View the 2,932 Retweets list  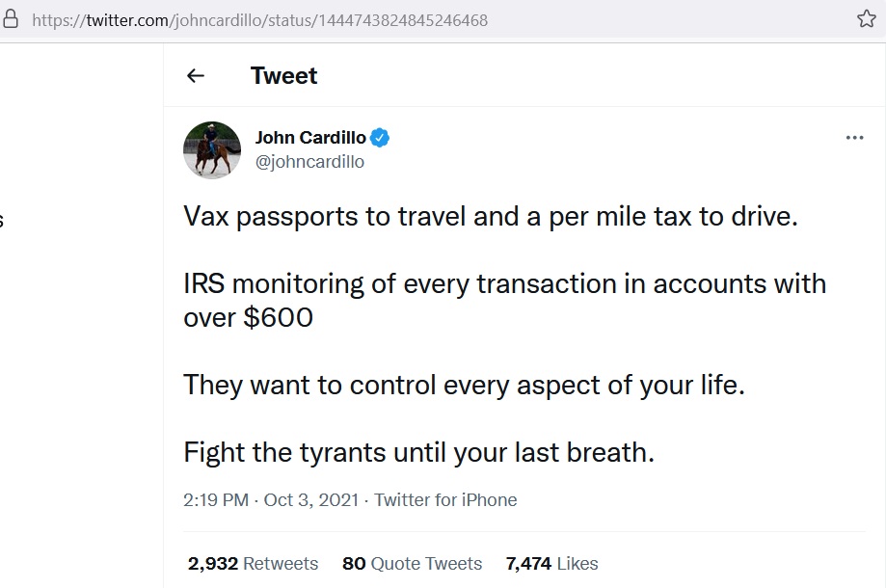253,564
